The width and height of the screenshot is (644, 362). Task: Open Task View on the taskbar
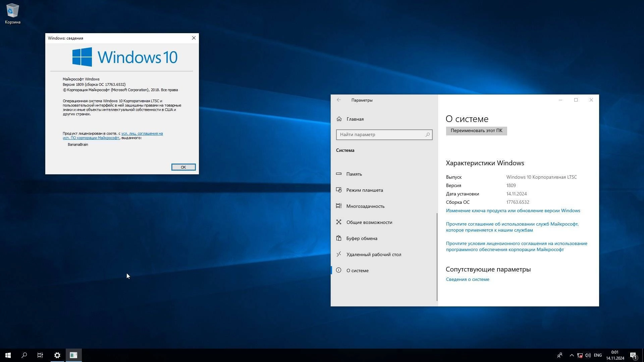[x=40, y=355]
